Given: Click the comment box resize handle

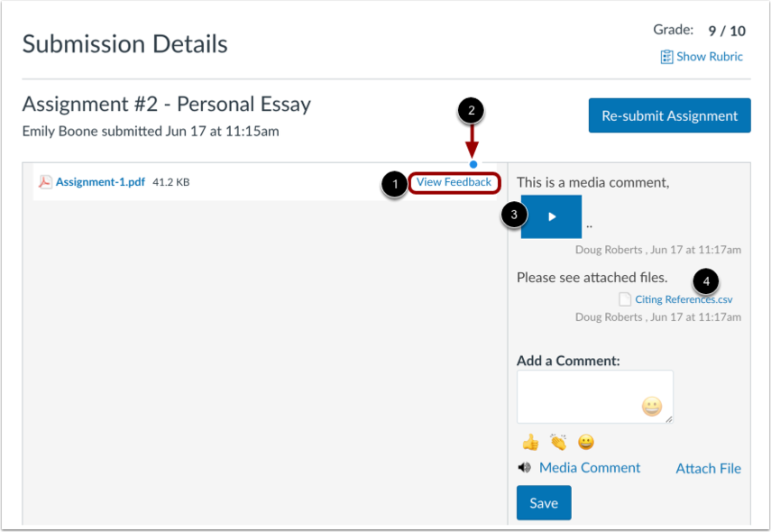Looking at the screenshot, I should tap(669, 419).
